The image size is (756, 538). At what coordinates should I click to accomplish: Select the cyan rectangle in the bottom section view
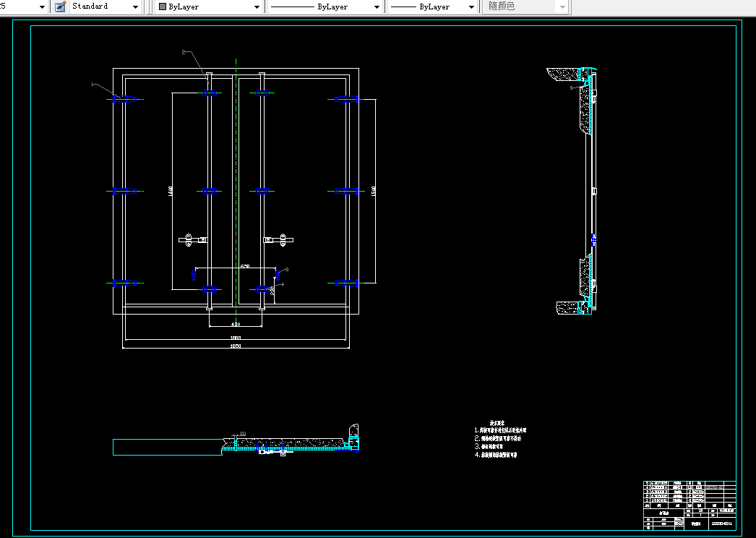(167, 448)
